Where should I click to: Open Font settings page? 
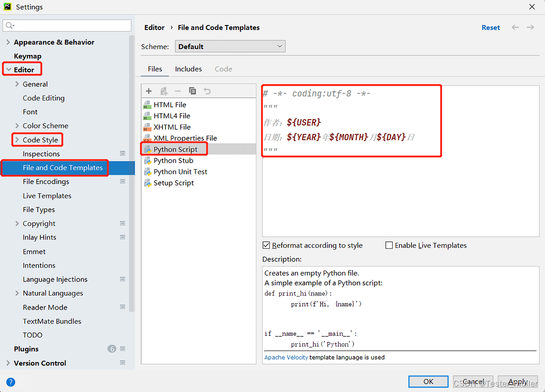coord(30,112)
